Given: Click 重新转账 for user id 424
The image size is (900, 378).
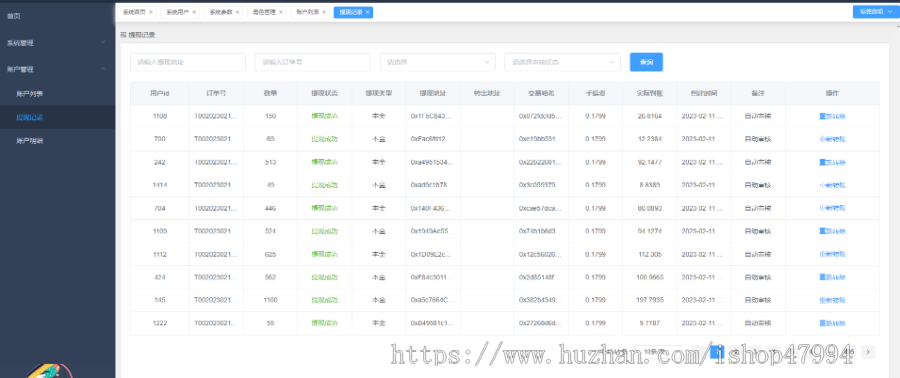Looking at the screenshot, I should pyautogui.click(x=832, y=277).
